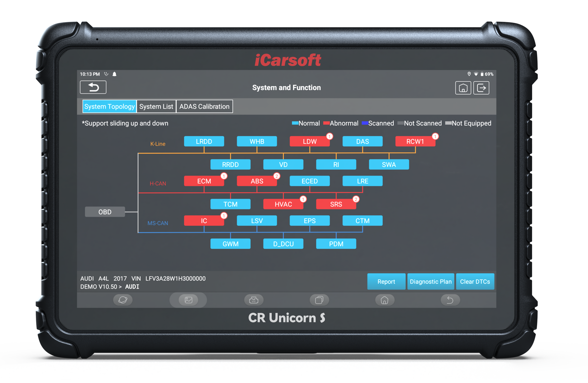Select the DAS module node
This screenshot has width=588, height=383.
[x=363, y=141]
